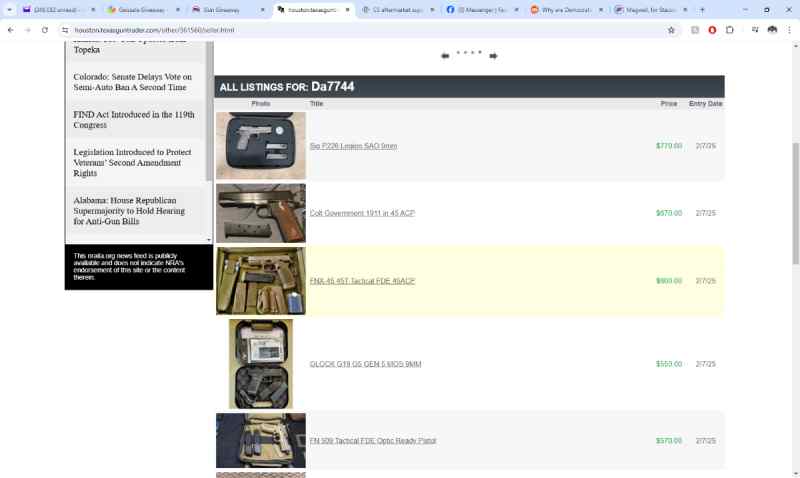Click the main page vertical scrollbar thumb
The width and height of the screenshot is (800, 478).
[796, 203]
